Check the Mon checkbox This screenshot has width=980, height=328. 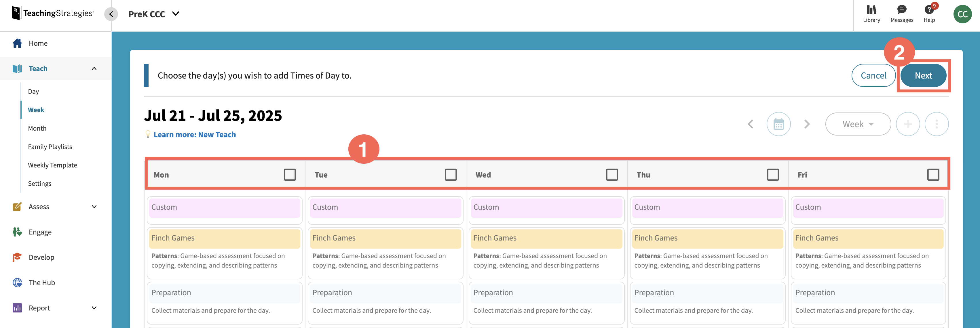(x=290, y=174)
